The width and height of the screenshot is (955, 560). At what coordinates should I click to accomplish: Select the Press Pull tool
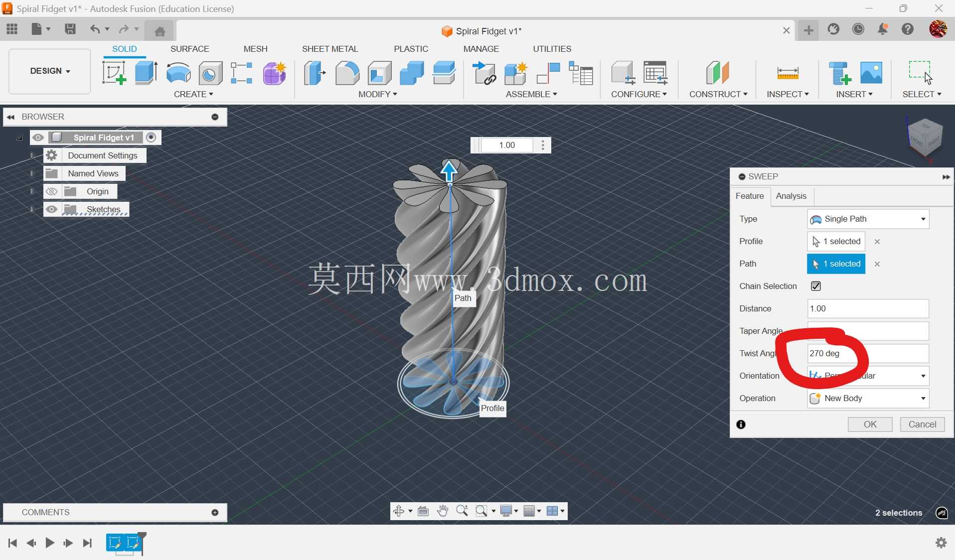point(315,73)
